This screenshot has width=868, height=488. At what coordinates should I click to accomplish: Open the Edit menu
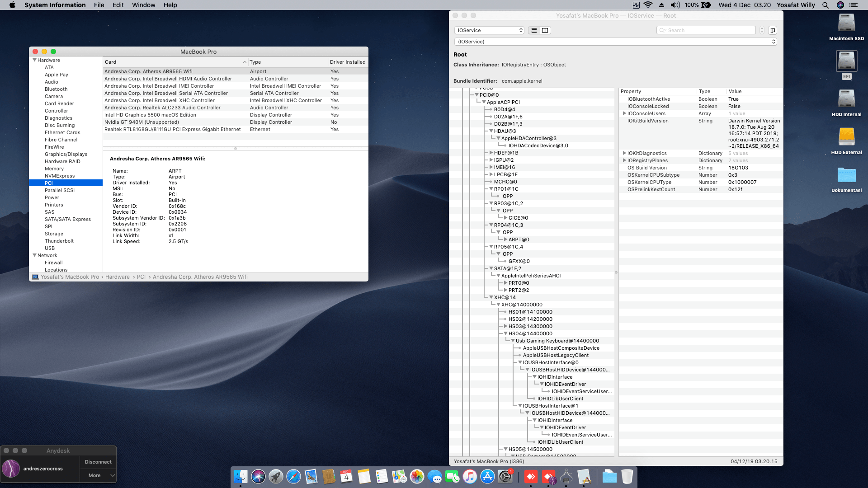[x=118, y=5]
